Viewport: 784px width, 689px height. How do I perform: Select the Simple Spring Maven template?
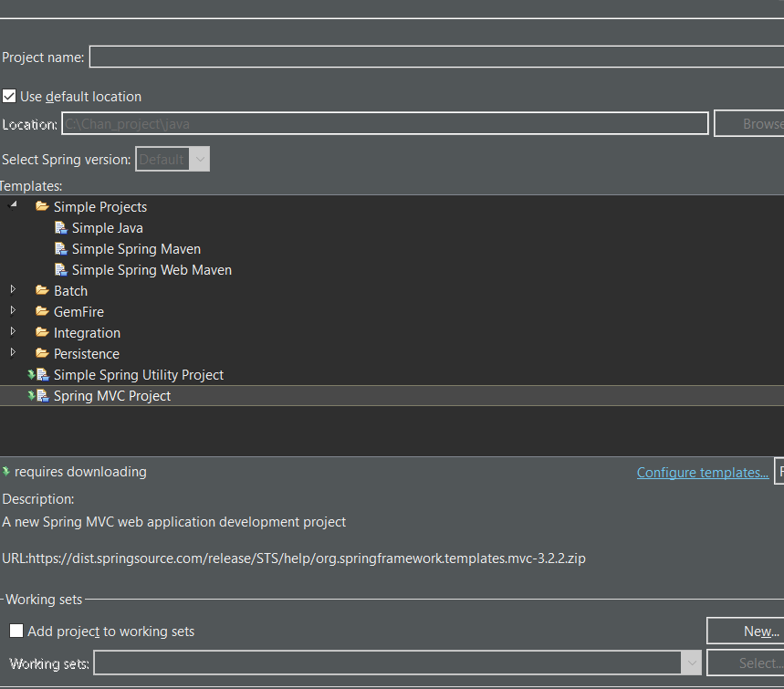[x=136, y=249]
